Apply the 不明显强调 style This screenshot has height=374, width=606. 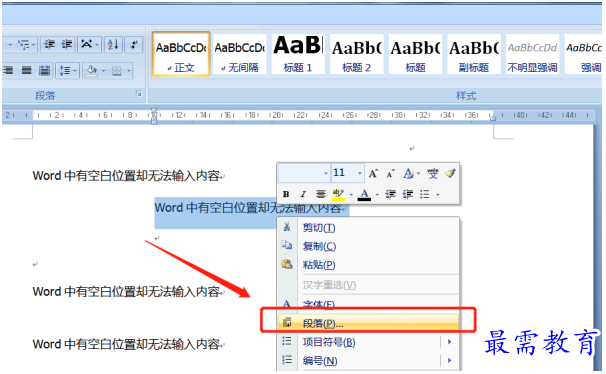pyautogui.click(x=532, y=54)
